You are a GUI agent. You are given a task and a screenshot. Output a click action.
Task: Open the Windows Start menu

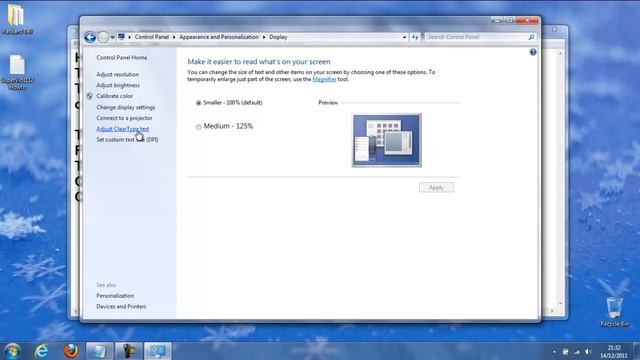click(x=13, y=351)
